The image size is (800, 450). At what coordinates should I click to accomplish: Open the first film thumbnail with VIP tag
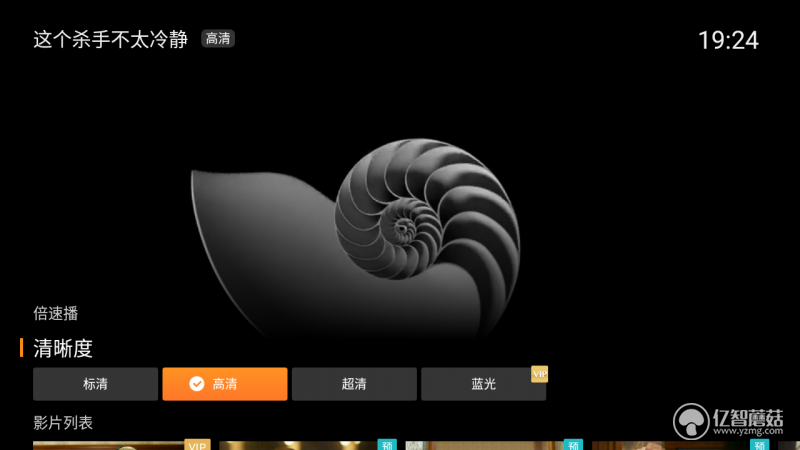pyautogui.click(x=121, y=445)
